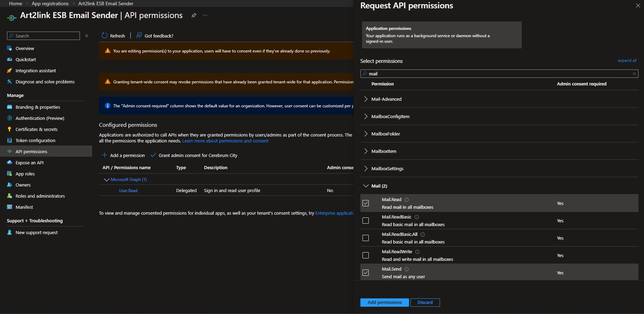The width and height of the screenshot is (644, 314).
Task: Click the Authentication (Preview) icon
Action: (x=9, y=118)
